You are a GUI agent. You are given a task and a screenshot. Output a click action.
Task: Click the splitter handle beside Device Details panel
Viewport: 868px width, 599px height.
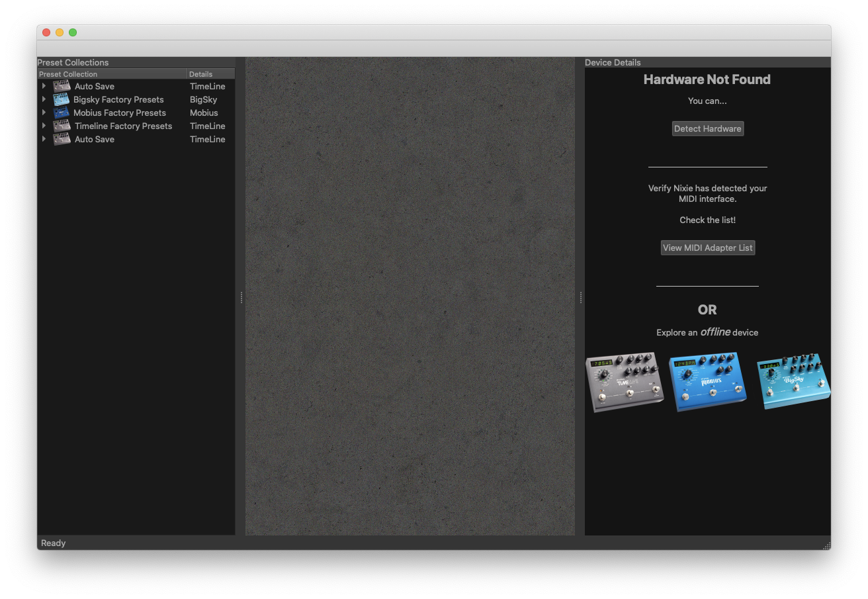pos(580,298)
